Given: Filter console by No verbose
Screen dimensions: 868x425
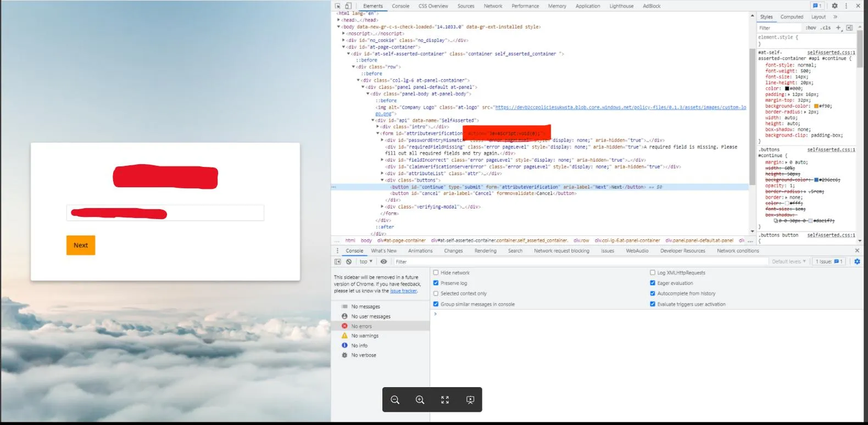Looking at the screenshot, I should [380, 355].
